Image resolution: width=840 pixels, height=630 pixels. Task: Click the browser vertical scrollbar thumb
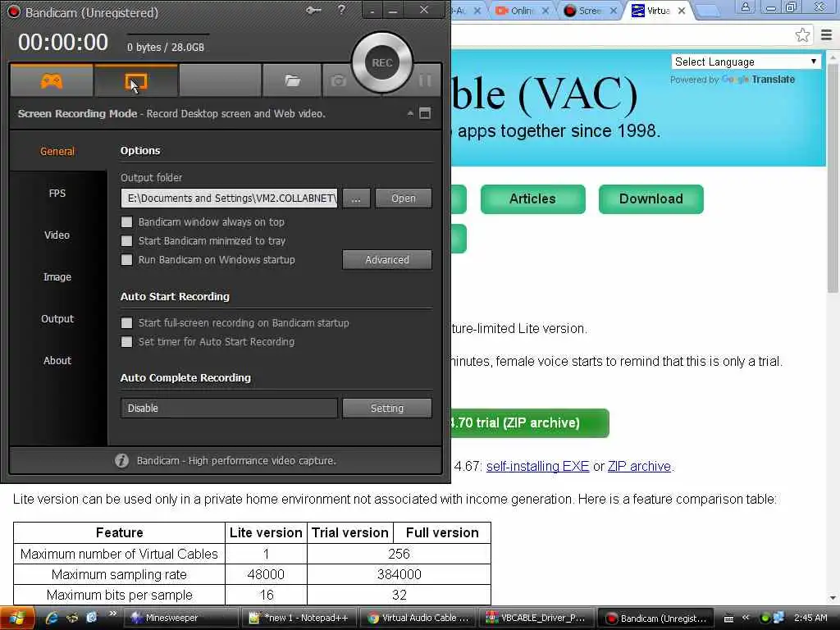click(x=833, y=177)
